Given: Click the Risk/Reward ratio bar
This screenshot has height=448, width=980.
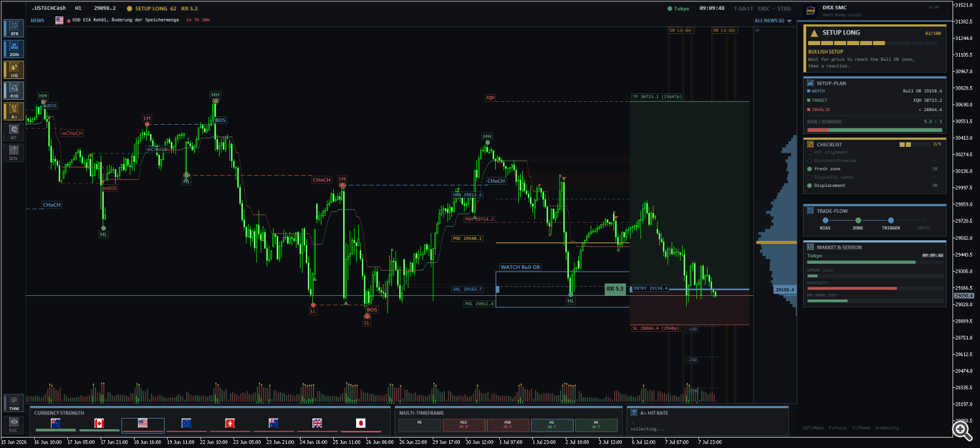Looking at the screenshot, I should pyautogui.click(x=875, y=130).
